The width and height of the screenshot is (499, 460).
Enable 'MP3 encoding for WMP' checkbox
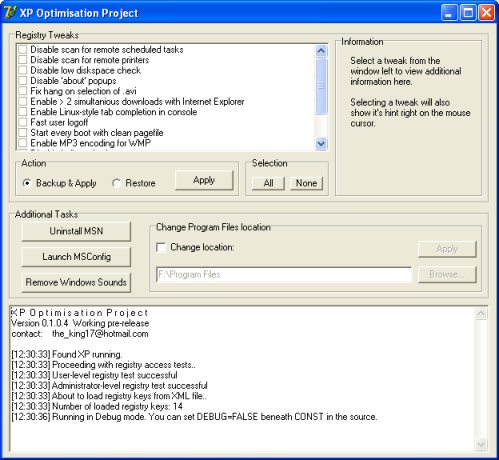coord(23,143)
